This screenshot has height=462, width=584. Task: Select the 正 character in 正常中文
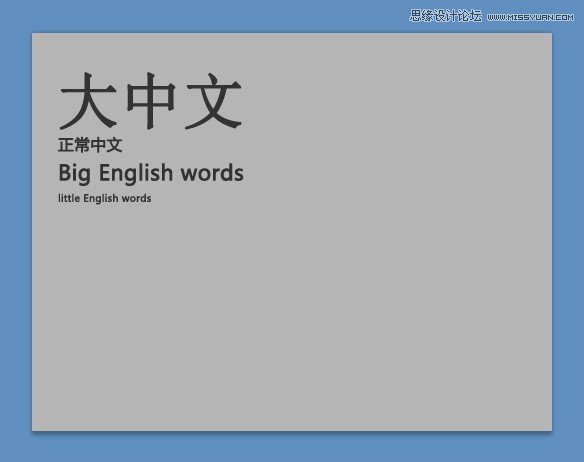(x=66, y=145)
